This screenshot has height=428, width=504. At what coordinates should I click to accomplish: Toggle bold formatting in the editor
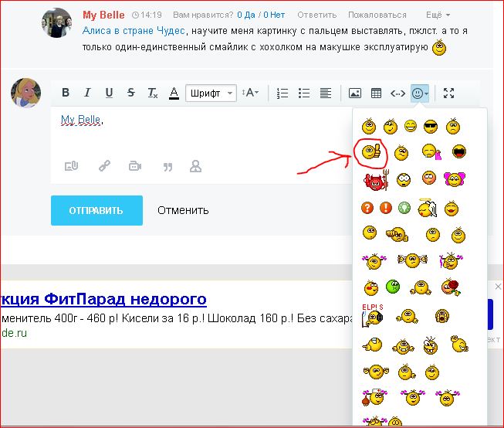point(66,93)
